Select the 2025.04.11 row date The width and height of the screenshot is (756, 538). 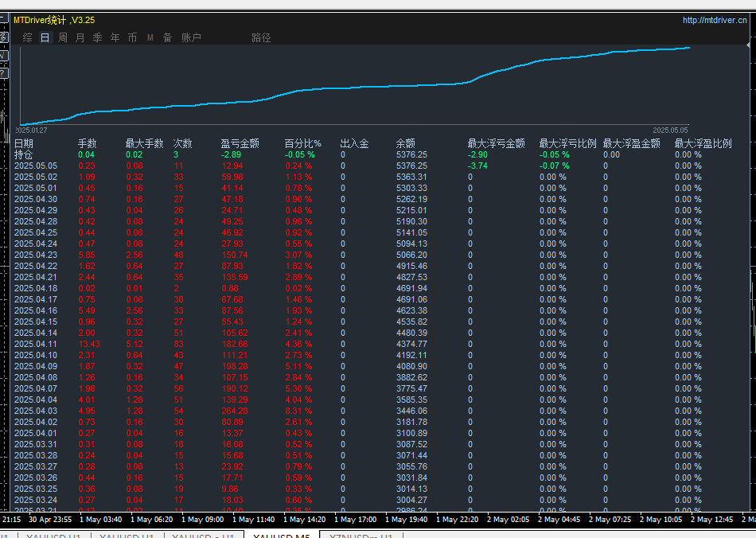36,344
